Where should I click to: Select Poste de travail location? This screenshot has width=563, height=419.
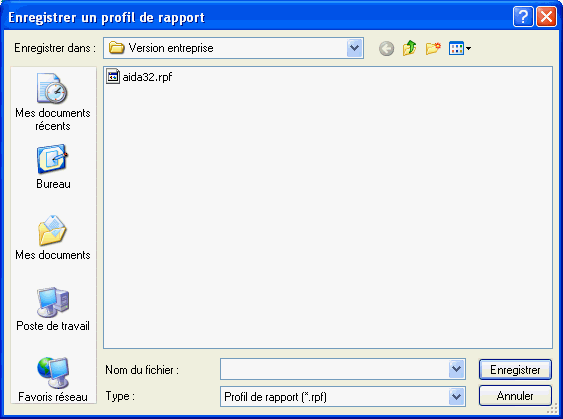pos(53,309)
